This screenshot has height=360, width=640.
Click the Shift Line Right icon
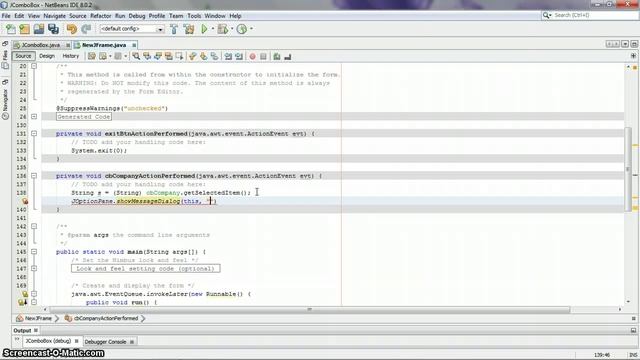click(x=239, y=56)
